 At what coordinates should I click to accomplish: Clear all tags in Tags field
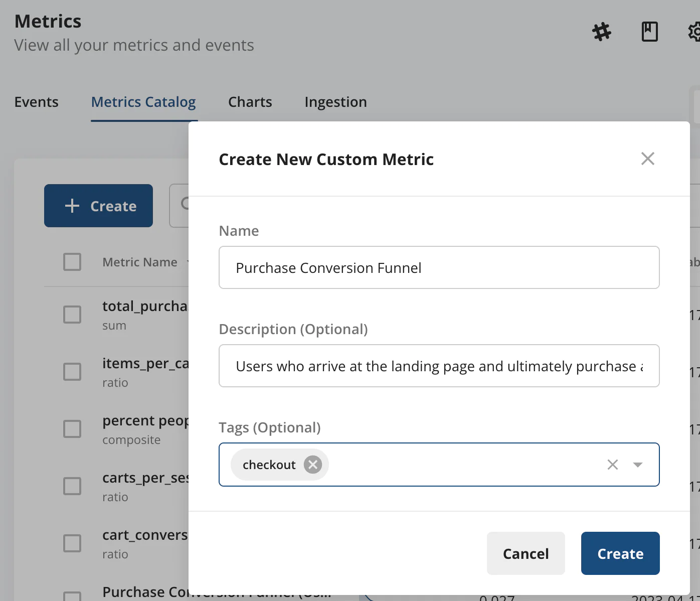pos(612,465)
